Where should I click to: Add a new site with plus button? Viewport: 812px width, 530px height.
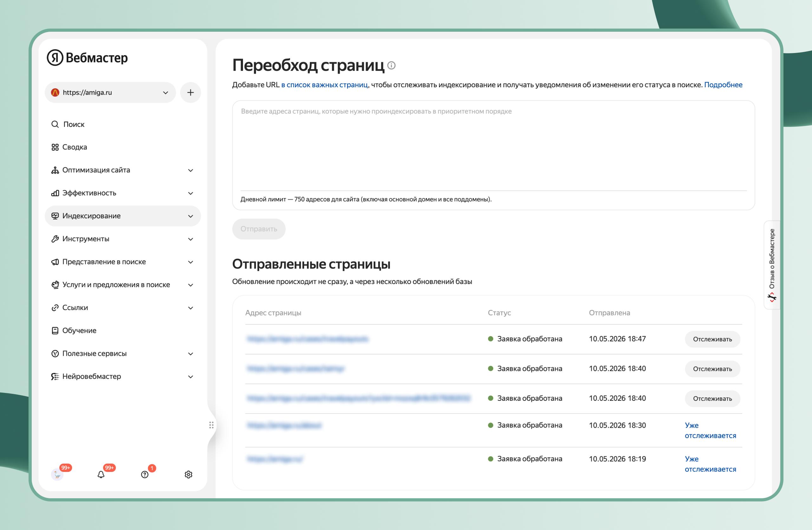point(190,92)
